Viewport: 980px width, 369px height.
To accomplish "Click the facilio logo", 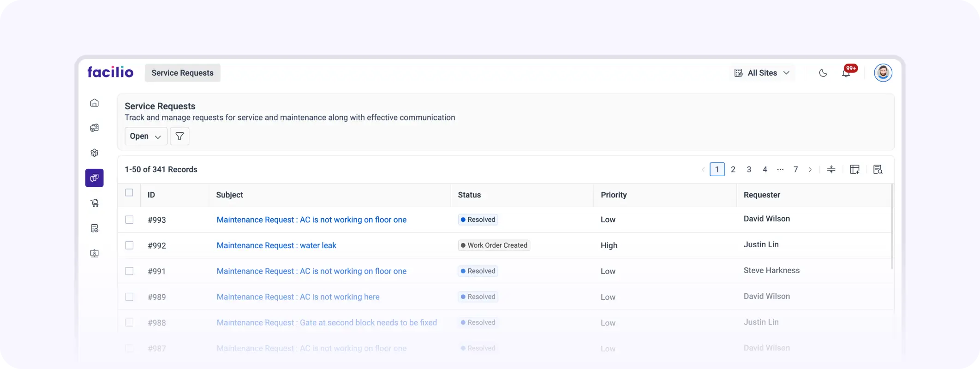I will [110, 72].
